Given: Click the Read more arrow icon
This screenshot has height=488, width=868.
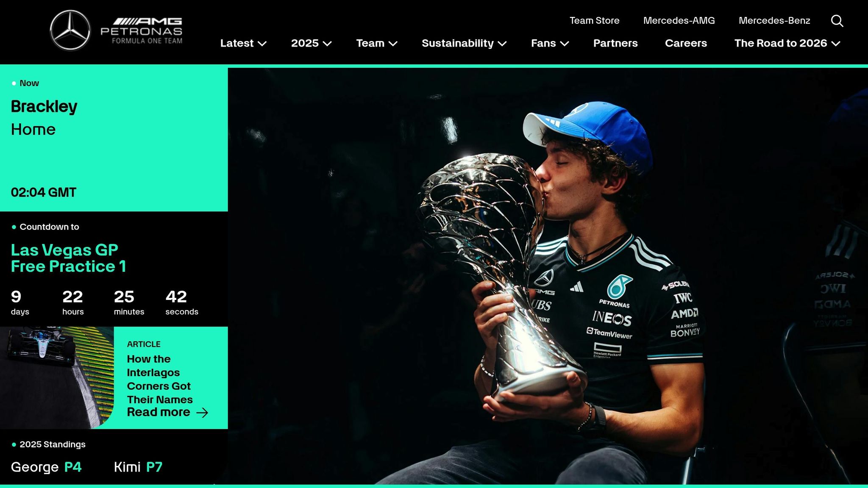Looking at the screenshot, I should coord(203,413).
